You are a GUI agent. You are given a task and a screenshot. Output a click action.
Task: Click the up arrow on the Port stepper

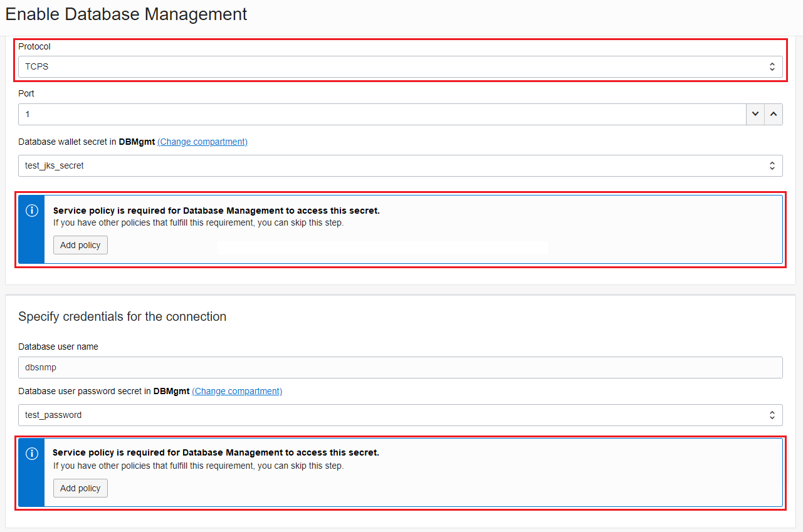(774, 114)
